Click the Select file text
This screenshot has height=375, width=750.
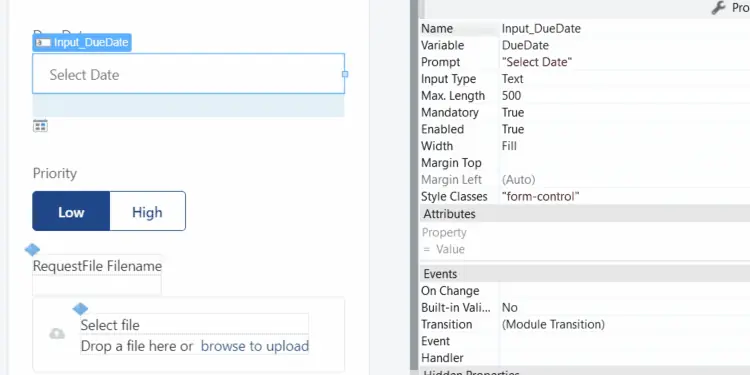click(110, 325)
